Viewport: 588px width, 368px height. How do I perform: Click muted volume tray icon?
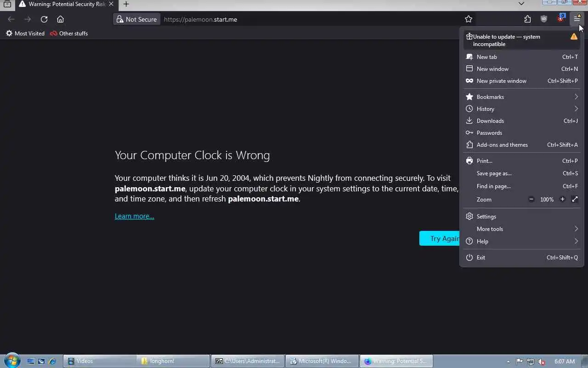coord(542,362)
